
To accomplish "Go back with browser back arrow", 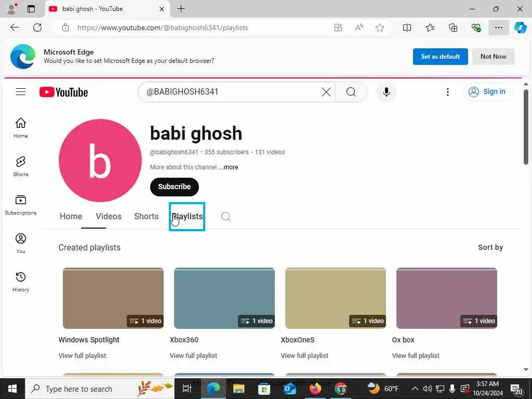I will [15, 28].
